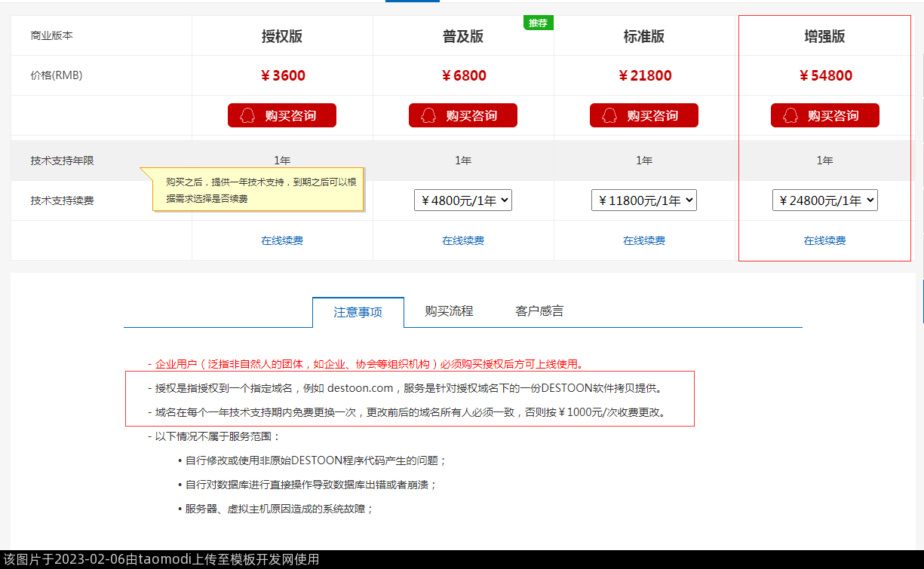The image size is (924, 569).
Task: Click the 增强版 column heading
Action: (824, 36)
